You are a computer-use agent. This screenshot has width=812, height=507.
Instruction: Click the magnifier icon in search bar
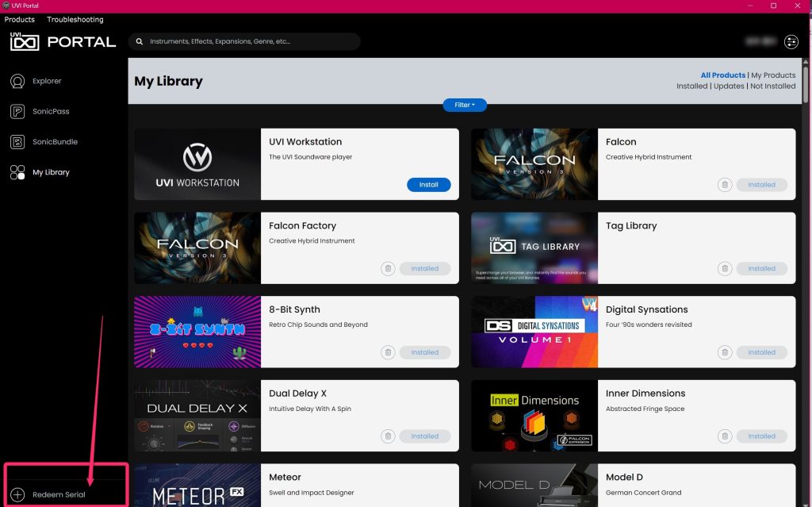pos(140,42)
